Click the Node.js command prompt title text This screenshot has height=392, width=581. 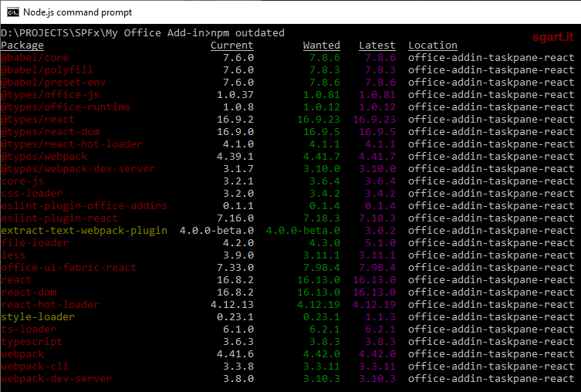pos(77,12)
